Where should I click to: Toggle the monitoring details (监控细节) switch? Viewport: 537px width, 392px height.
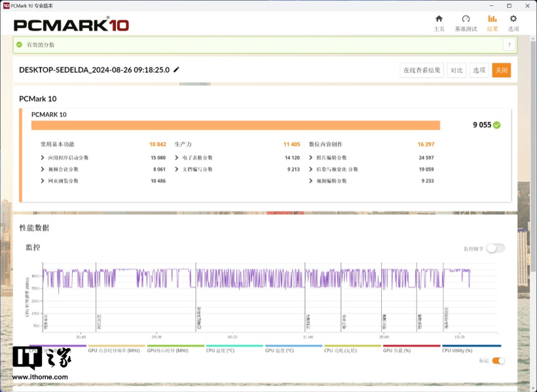495,248
